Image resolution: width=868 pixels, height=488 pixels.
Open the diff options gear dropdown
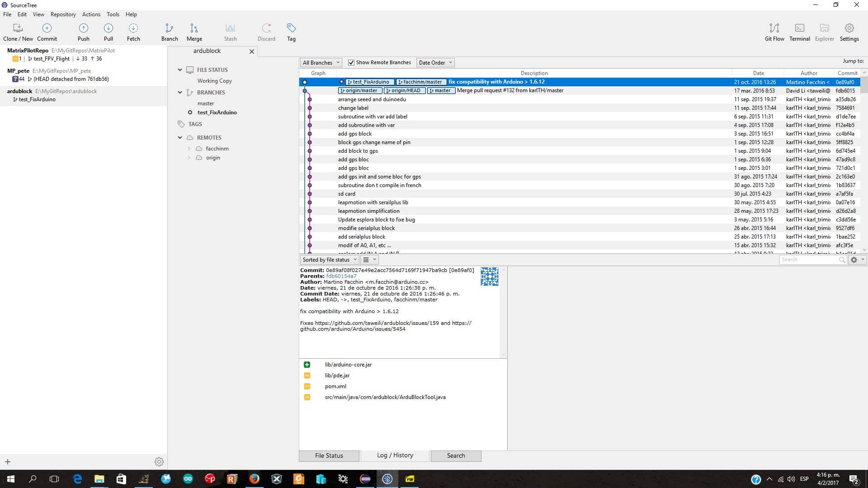coord(857,260)
